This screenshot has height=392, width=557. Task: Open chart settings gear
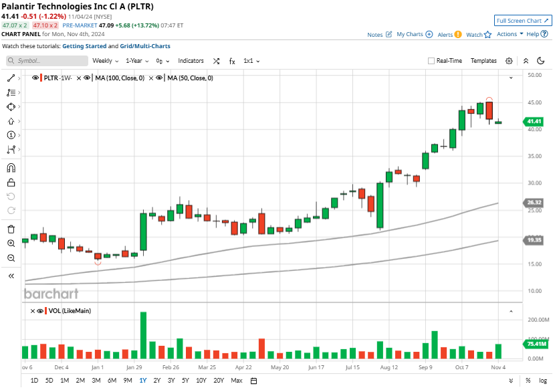(x=509, y=61)
